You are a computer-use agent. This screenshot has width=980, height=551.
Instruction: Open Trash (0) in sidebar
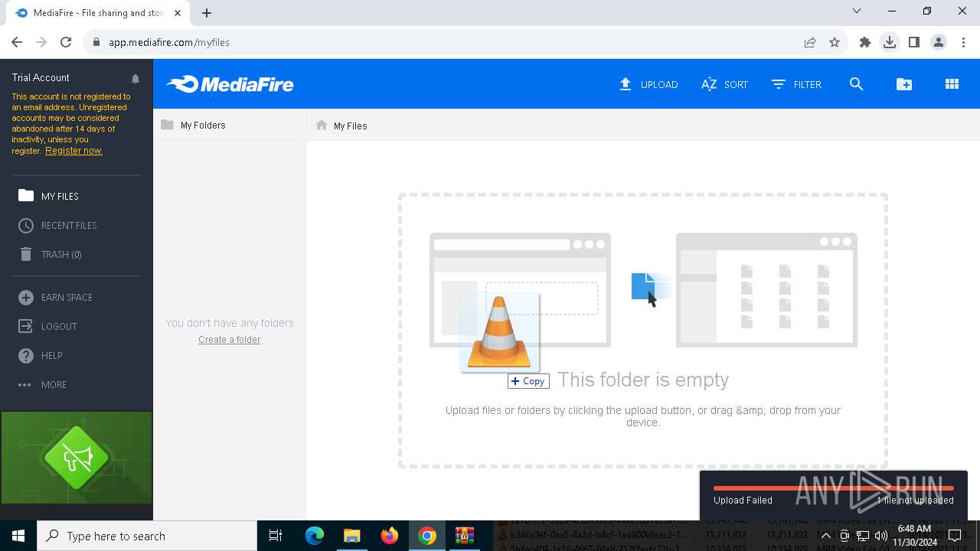click(x=51, y=254)
